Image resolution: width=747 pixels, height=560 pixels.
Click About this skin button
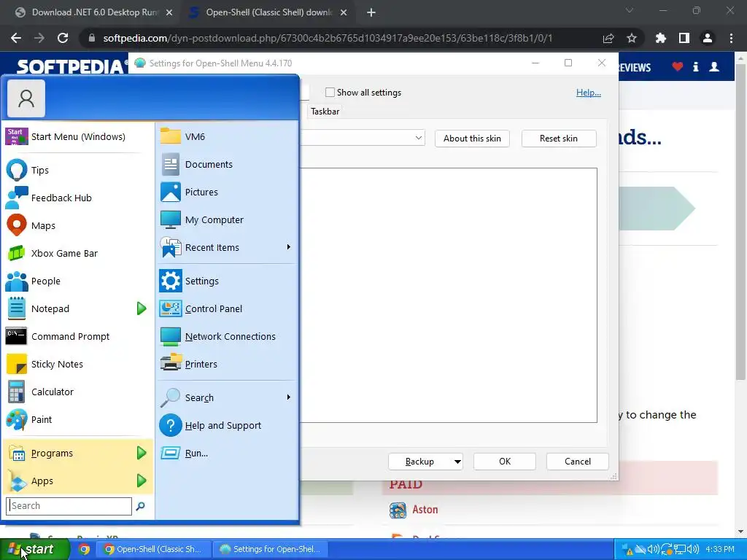click(472, 139)
